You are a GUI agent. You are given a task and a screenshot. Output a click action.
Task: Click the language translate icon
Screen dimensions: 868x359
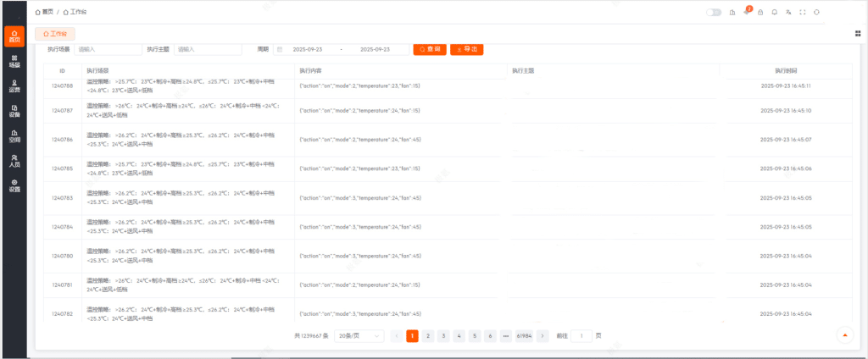pyautogui.click(x=788, y=12)
